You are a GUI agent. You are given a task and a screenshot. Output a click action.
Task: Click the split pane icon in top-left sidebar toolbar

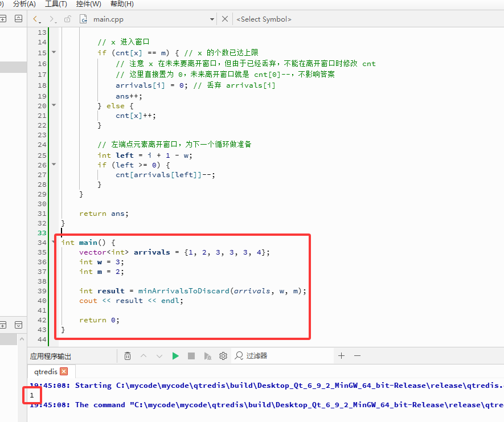(3, 19)
